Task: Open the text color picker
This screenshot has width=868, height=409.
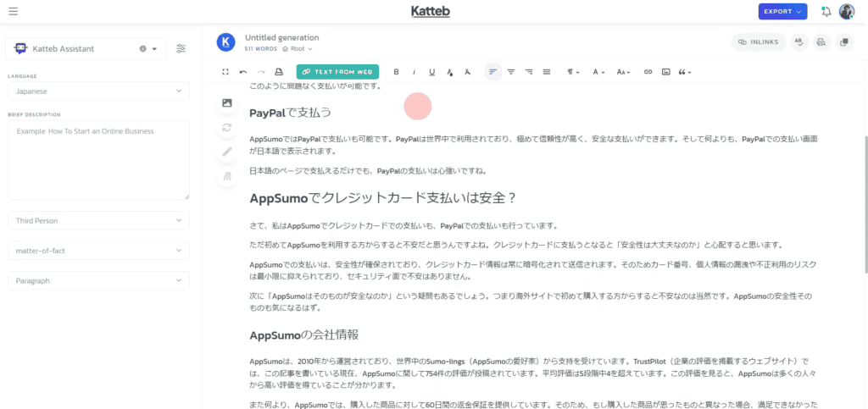Action: tap(449, 72)
